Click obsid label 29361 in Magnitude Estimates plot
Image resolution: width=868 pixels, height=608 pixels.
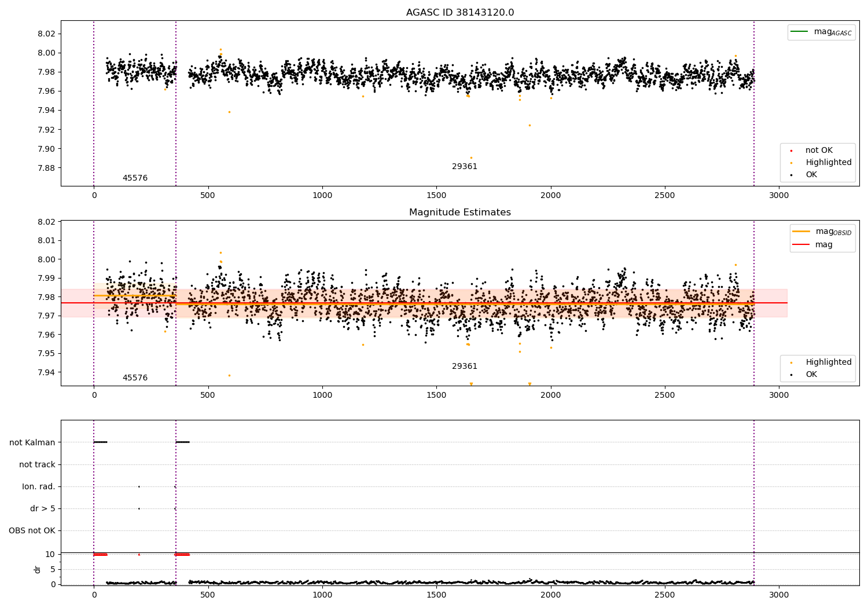(465, 367)
